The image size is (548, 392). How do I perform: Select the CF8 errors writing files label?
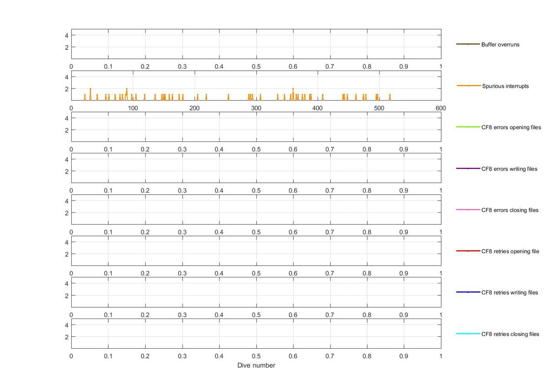(509, 169)
